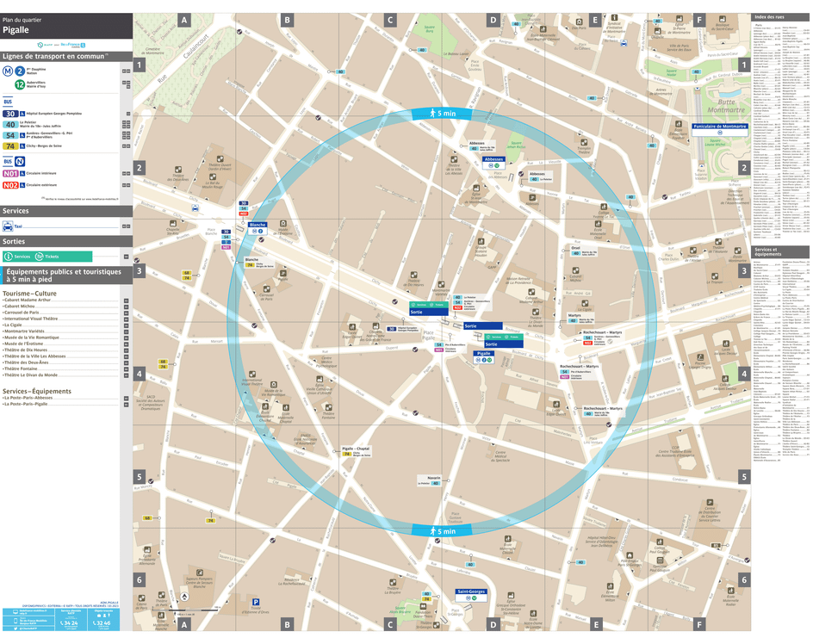Click the N01 night bus badge
Image resolution: width=813 pixels, height=644 pixels.
pos(9,172)
